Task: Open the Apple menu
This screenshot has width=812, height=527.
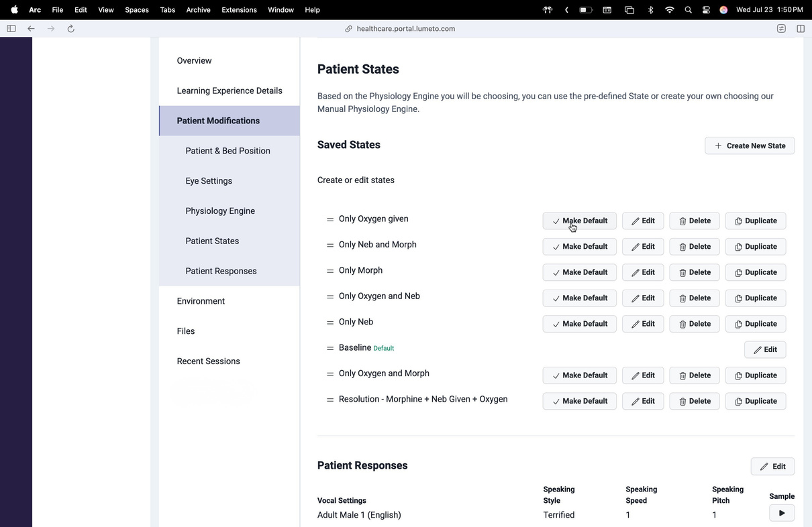Action: [x=14, y=9]
